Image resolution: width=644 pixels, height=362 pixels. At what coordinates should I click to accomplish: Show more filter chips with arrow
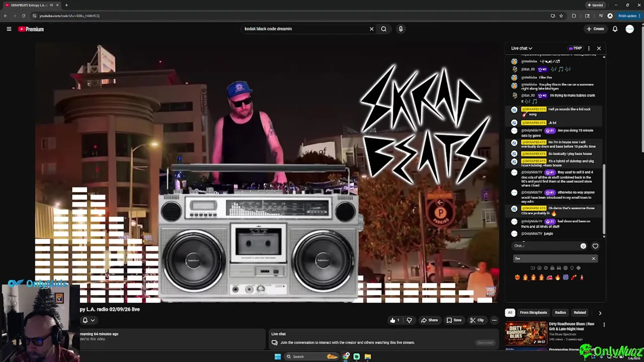pos(600,313)
